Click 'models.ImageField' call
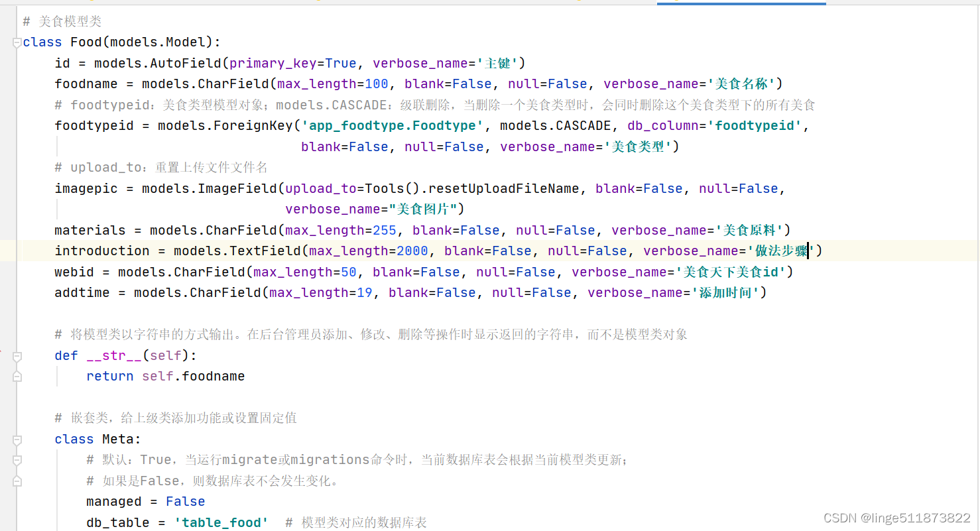Screen dimensions: 980x531 (x=210, y=189)
